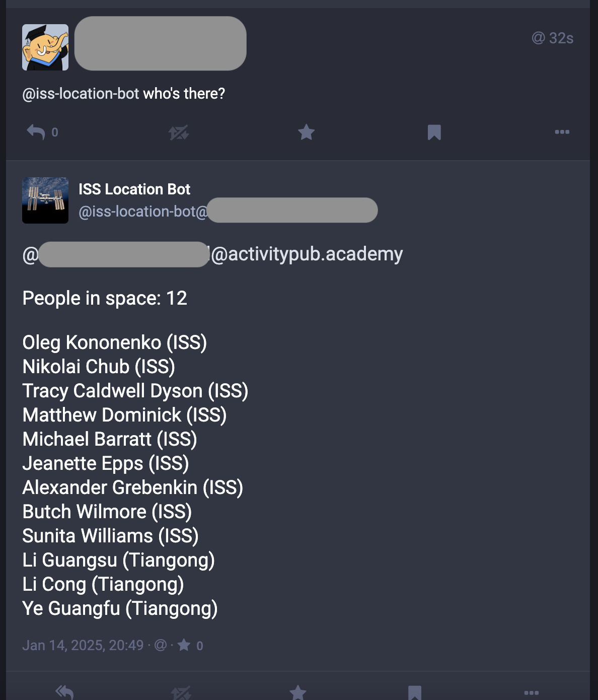This screenshot has width=598, height=700.
Task: Favorite the "who's there?" post with the star
Action: click(306, 132)
